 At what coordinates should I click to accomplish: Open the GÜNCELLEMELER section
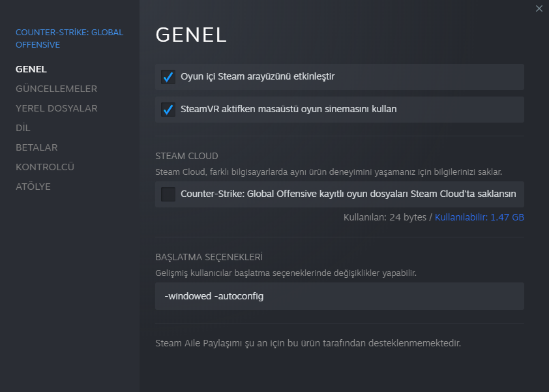click(56, 89)
